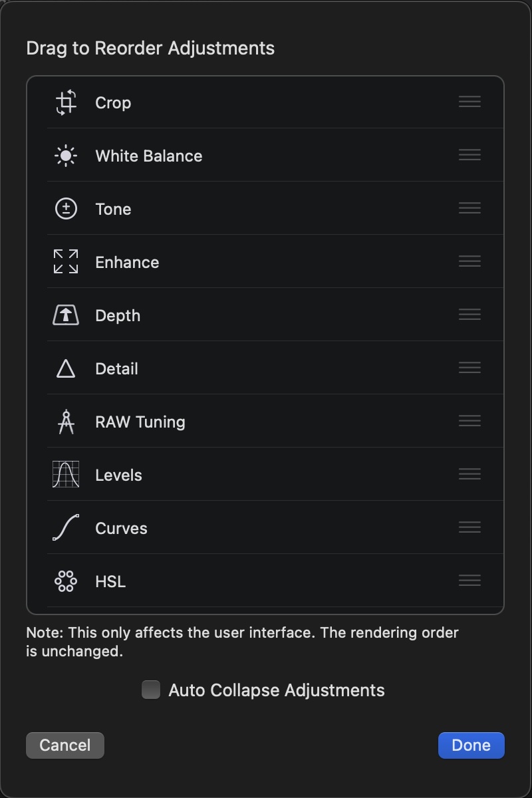Click the White Balance reorder handle
The image size is (532, 798).
[x=469, y=155]
